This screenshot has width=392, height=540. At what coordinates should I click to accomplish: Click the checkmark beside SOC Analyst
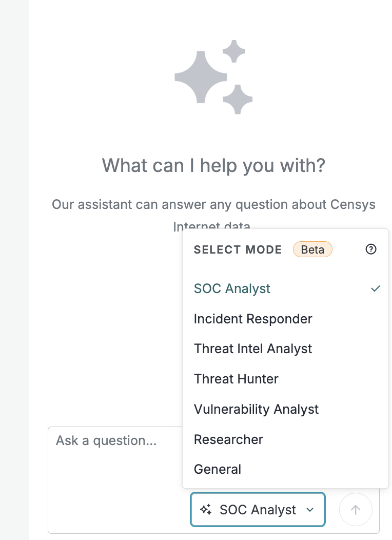(x=376, y=288)
